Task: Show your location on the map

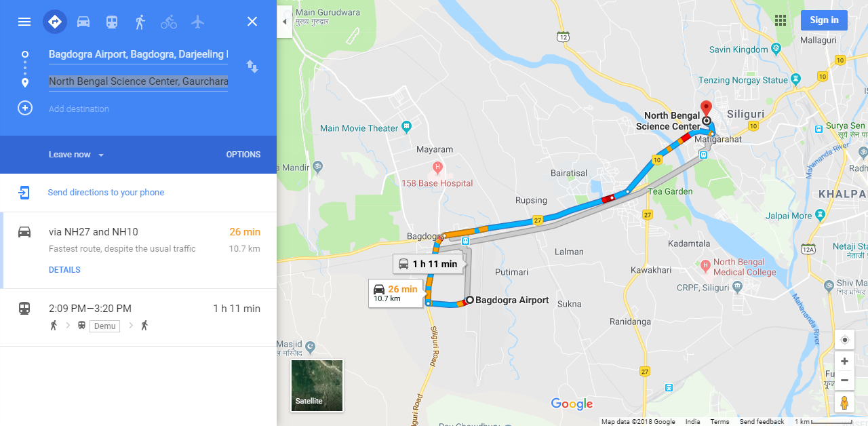Action: pos(844,340)
